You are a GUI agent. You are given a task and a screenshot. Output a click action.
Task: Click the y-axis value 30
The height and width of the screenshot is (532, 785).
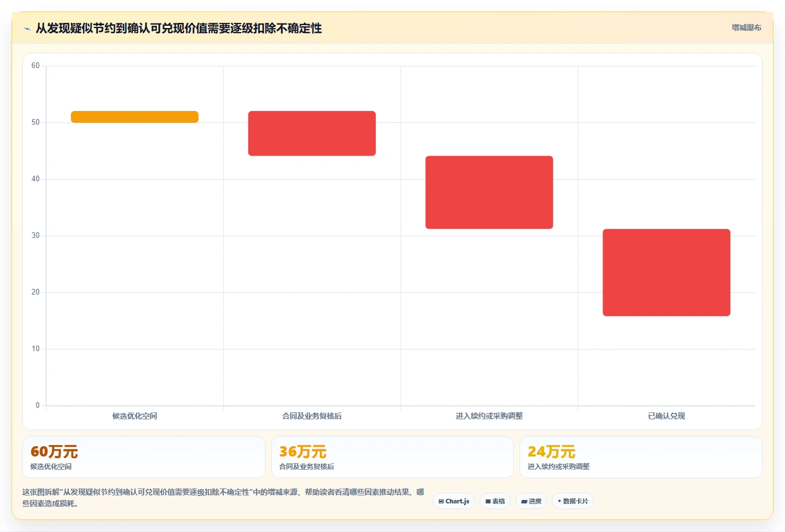coord(35,236)
